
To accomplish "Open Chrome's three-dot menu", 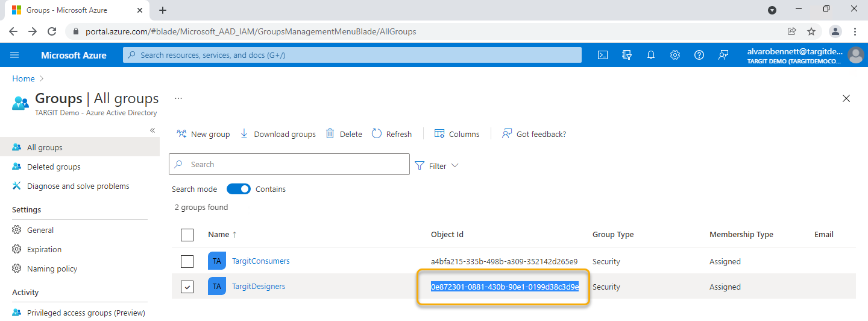I will coord(855,31).
